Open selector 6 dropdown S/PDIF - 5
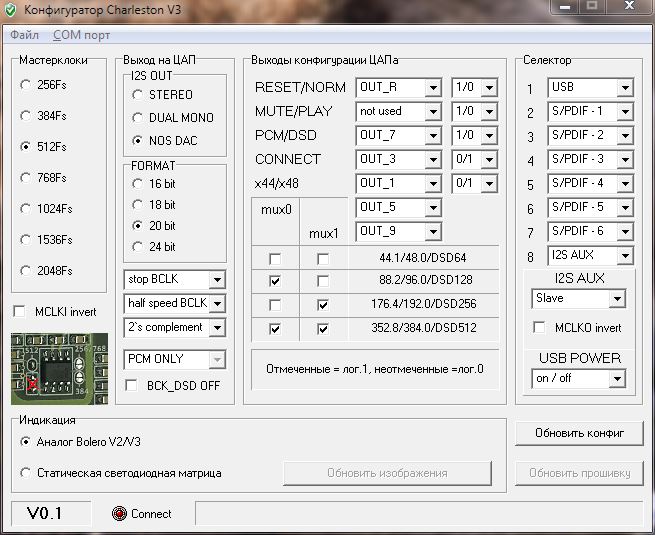Viewport: 655px width, 535px height. (591, 207)
